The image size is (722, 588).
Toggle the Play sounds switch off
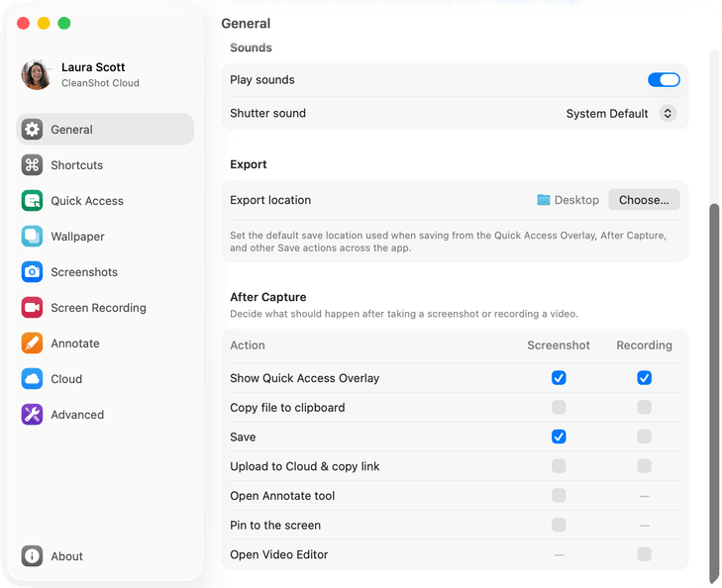[x=664, y=79]
